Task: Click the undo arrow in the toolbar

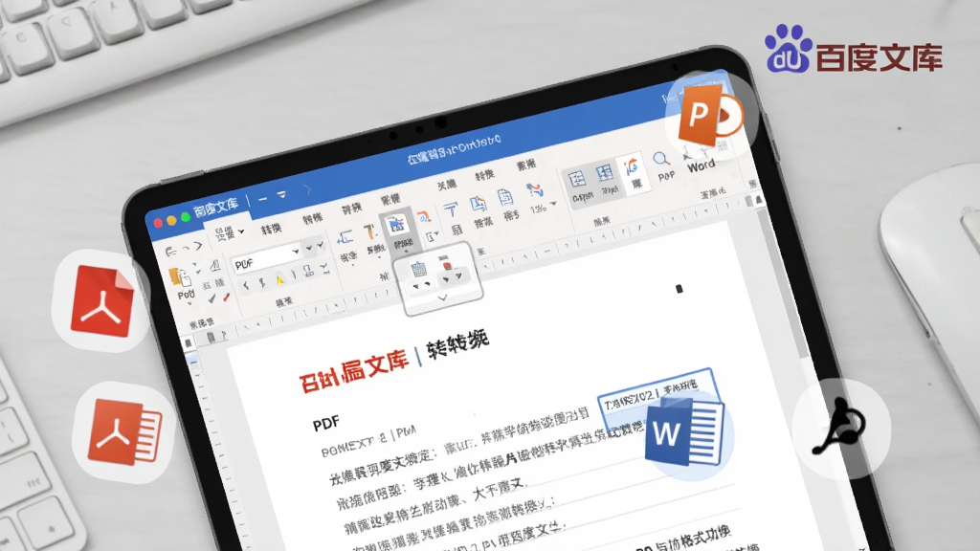Action: pos(172,252)
